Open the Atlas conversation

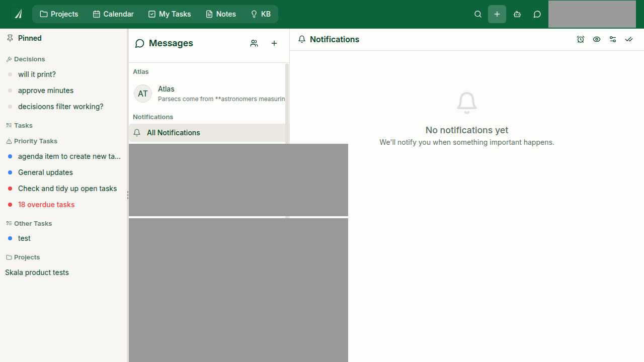[x=207, y=94]
